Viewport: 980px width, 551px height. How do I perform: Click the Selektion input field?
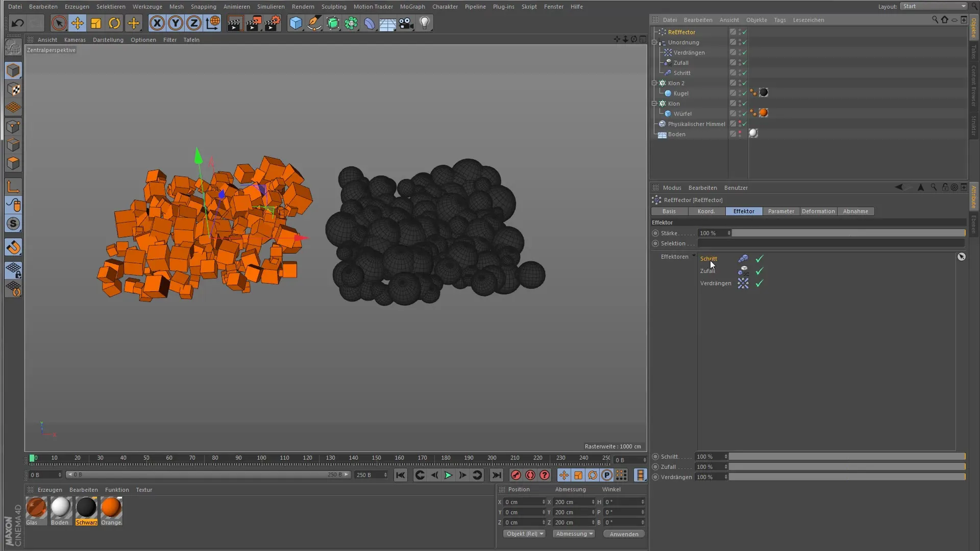point(831,243)
